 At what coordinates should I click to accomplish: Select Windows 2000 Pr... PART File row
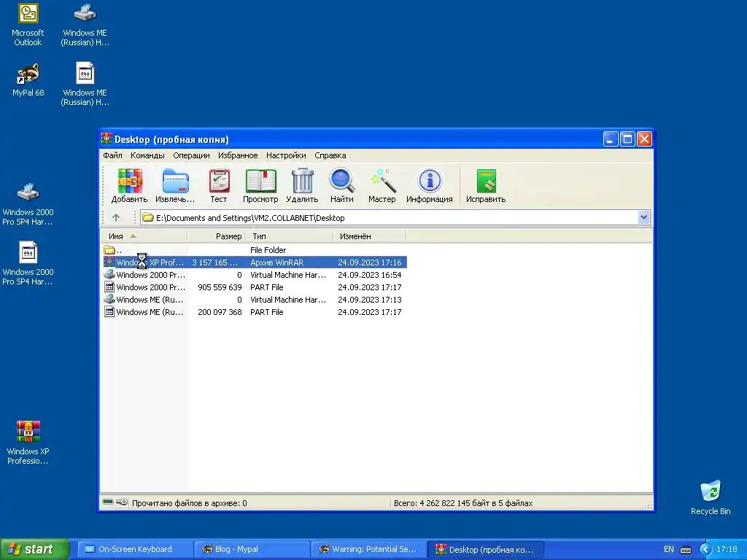point(255,287)
